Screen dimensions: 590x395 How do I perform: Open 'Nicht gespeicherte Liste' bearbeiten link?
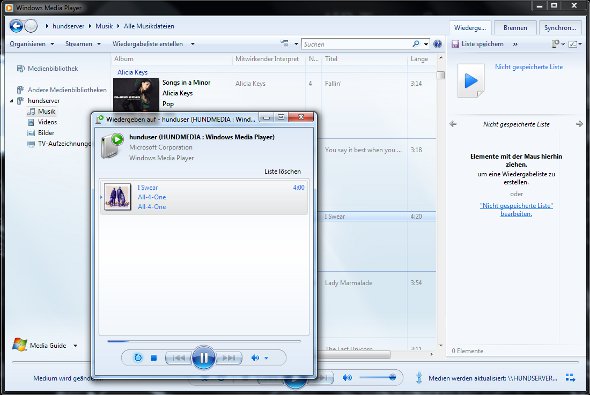516,209
